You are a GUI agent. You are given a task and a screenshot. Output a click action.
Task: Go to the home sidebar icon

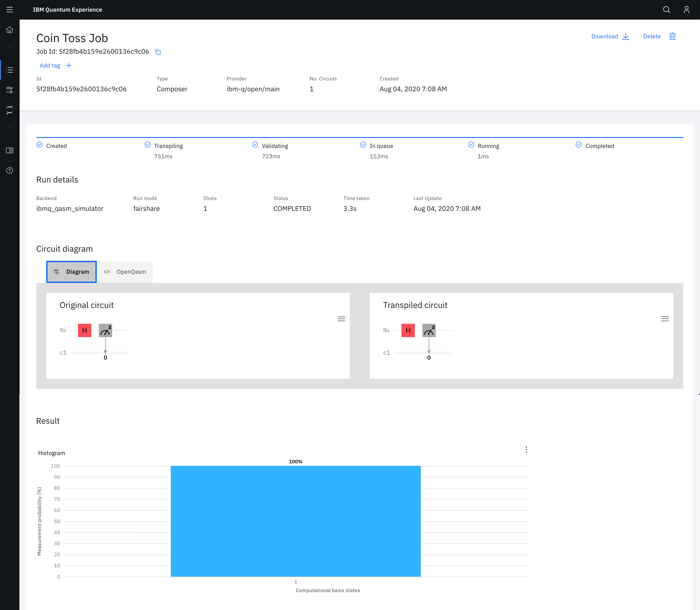10,30
